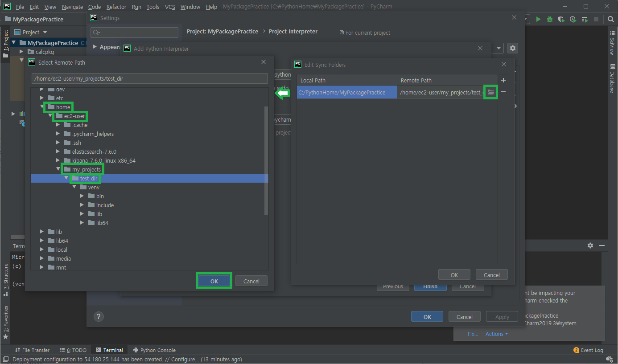Run with Coverage from the main toolbar
Screen dimensions: 618x364
coord(561,19)
